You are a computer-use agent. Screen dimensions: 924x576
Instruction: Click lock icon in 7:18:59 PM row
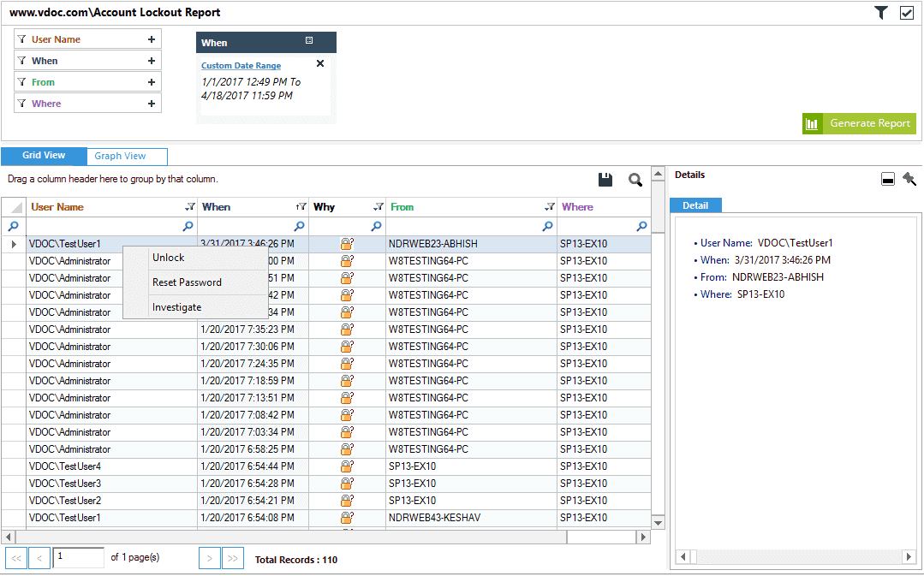coord(347,381)
